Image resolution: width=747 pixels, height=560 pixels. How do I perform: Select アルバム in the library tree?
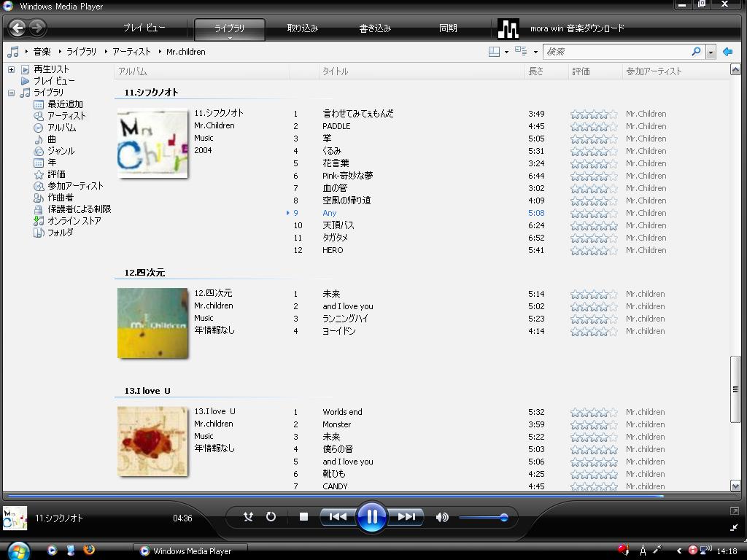coord(61,128)
